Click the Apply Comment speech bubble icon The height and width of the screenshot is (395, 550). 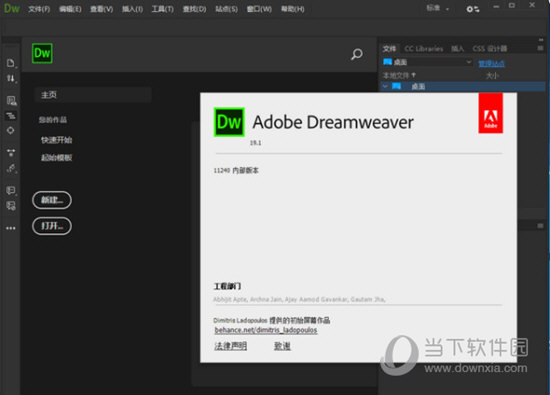click(x=11, y=190)
